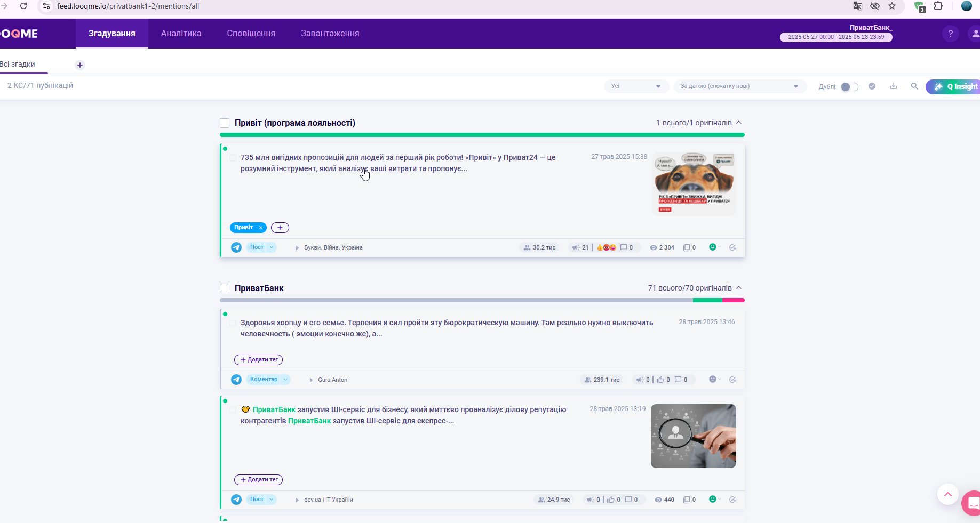Screen dimensions: 980x523
Task: Toggle the Дублі switch
Action: pos(849,87)
